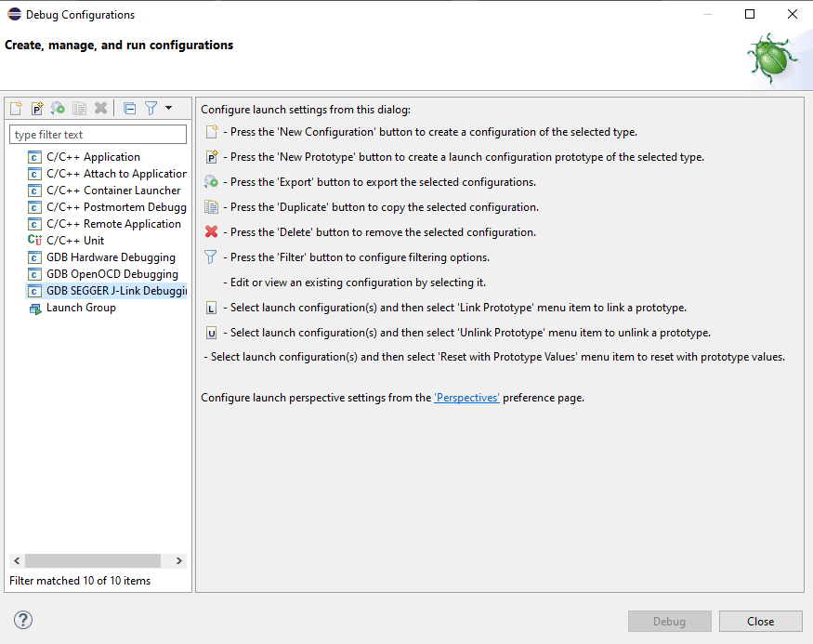This screenshot has height=644, width=813.
Task: Select C/C++ Application configuration type
Action: pos(93,157)
